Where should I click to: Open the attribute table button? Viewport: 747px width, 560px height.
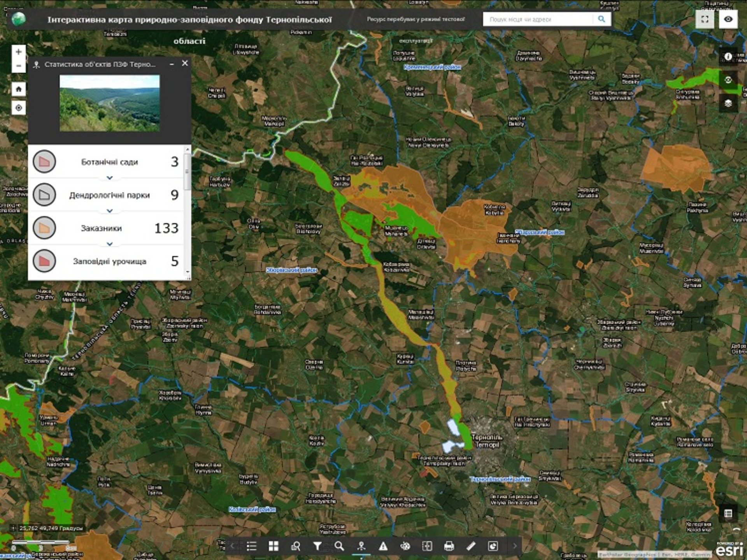point(728,513)
